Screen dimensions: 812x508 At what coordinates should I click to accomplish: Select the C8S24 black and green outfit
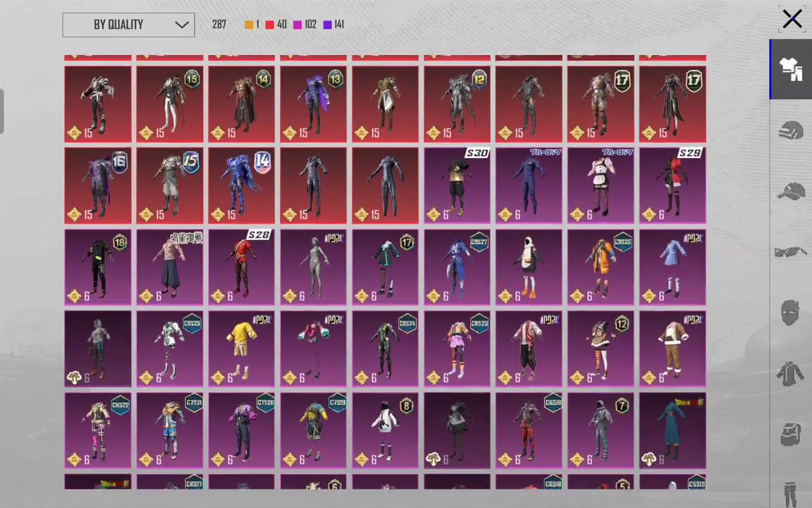386,349
